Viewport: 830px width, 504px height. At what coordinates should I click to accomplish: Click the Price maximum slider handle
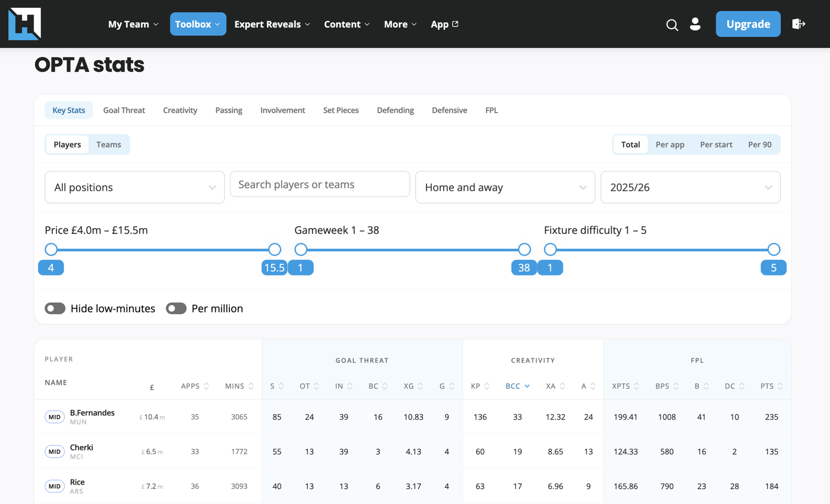click(x=274, y=249)
